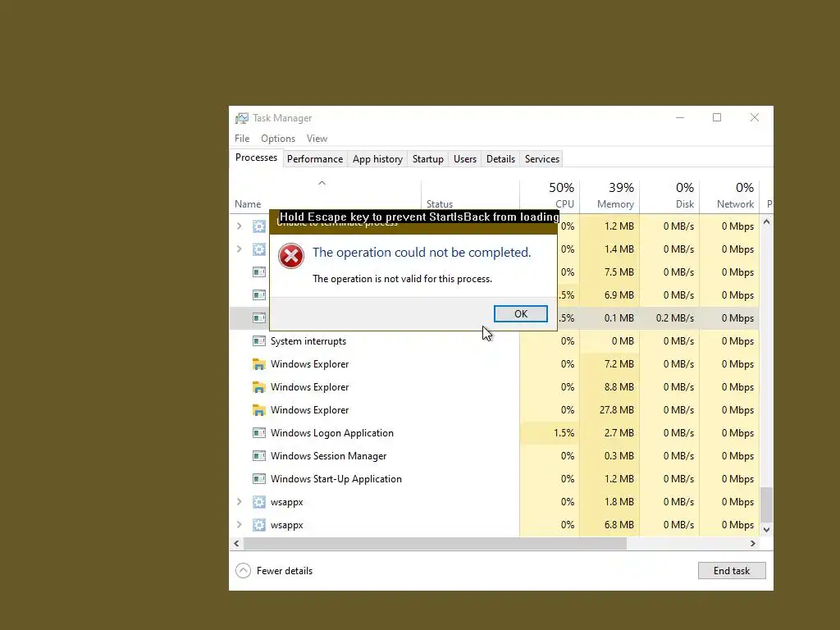Screen dimensions: 840x630
Task: Click the Windows Session Manager icon
Action: [259, 456]
